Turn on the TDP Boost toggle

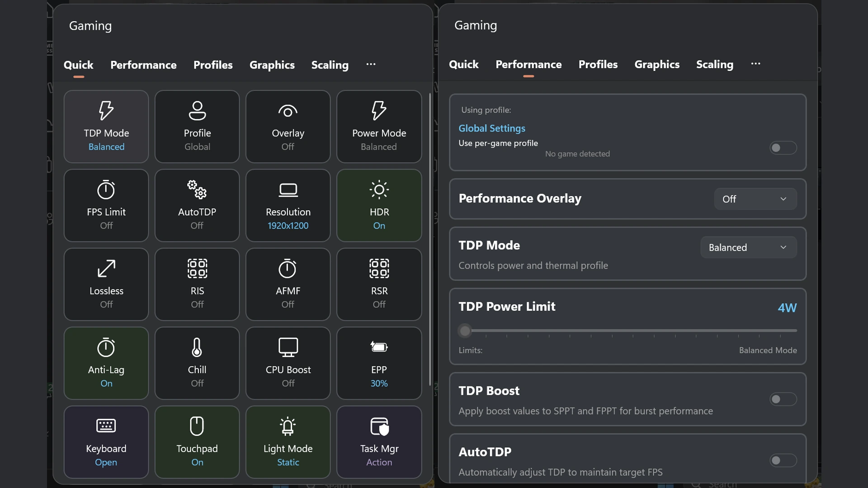(783, 399)
